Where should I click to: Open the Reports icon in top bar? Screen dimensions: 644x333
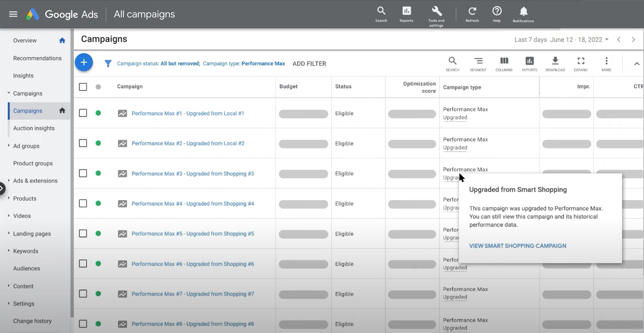(x=406, y=14)
